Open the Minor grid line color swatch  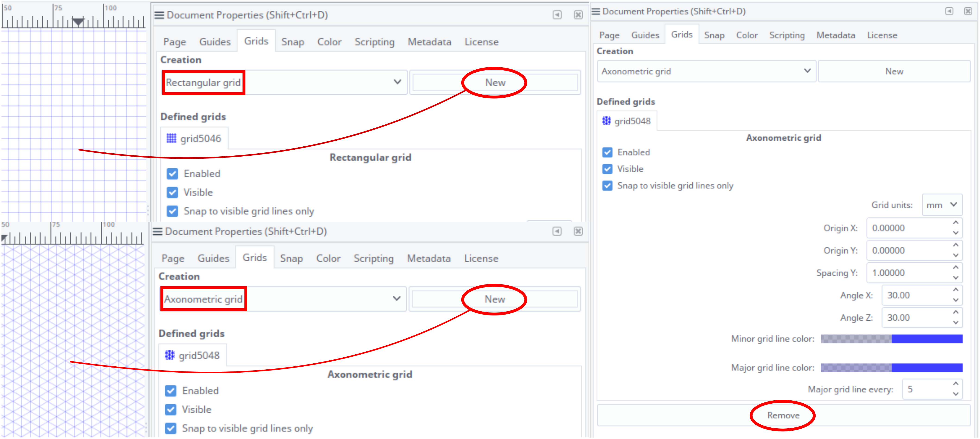point(891,339)
